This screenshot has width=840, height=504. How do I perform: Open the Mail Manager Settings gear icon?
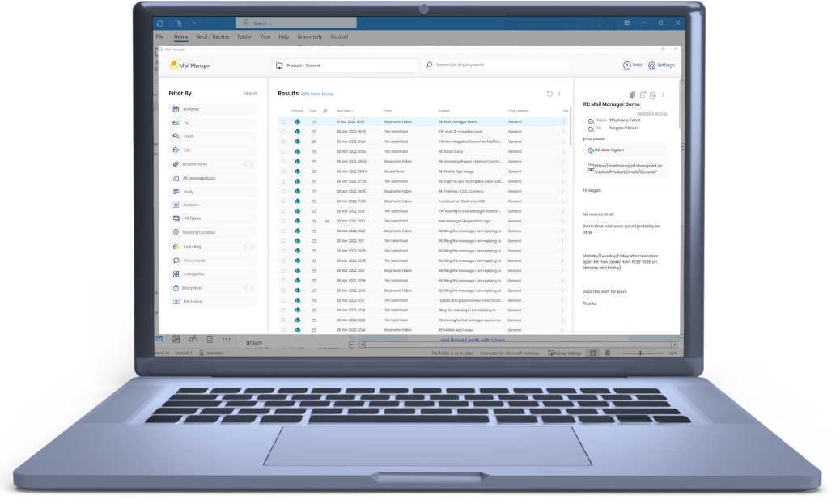point(652,65)
